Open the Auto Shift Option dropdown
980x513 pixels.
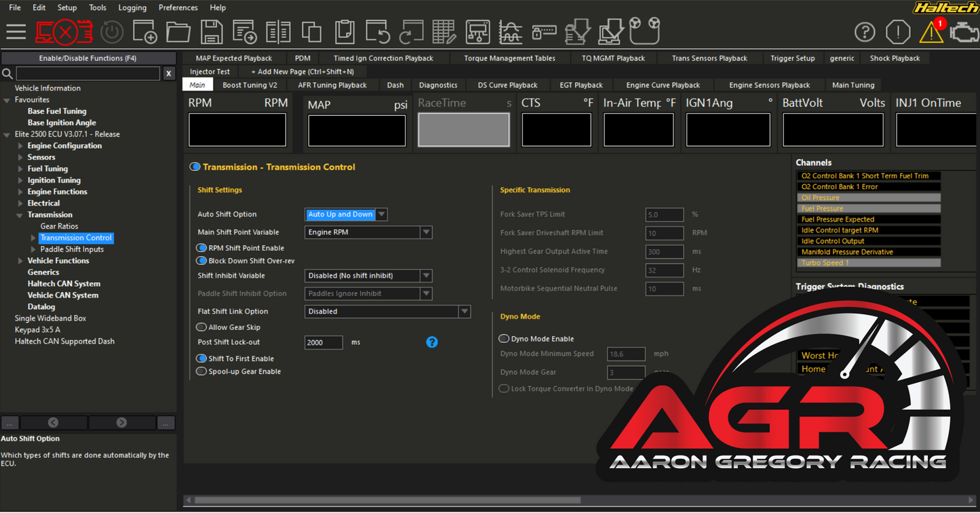[382, 214]
